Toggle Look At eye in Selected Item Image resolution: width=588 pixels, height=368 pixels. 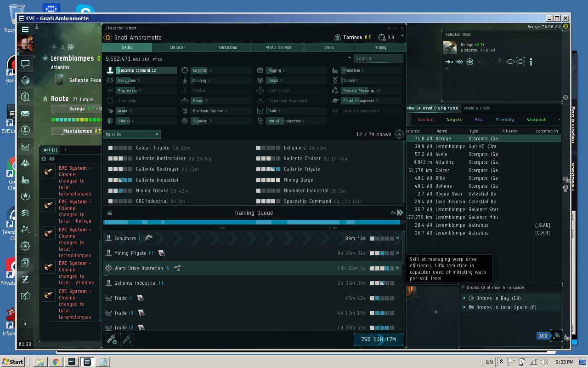[510, 62]
